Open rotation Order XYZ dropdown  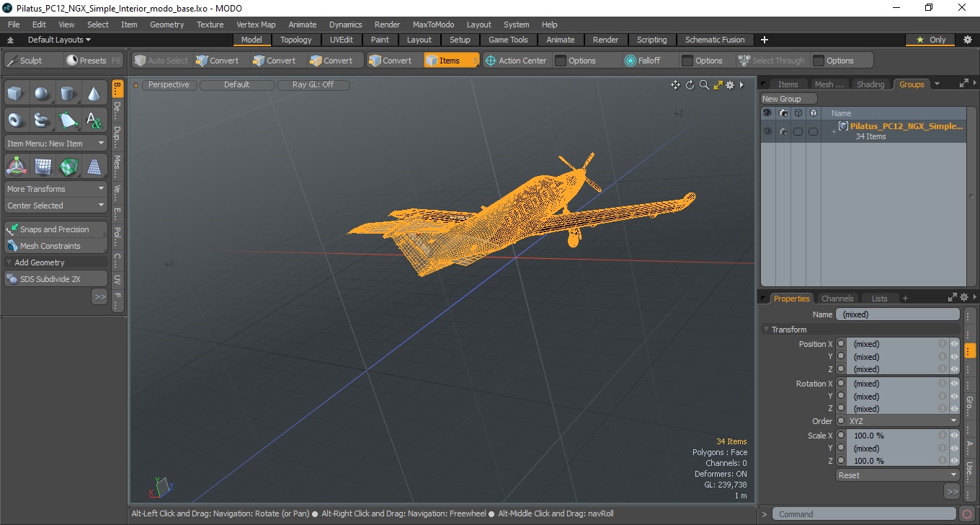pos(903,421)
